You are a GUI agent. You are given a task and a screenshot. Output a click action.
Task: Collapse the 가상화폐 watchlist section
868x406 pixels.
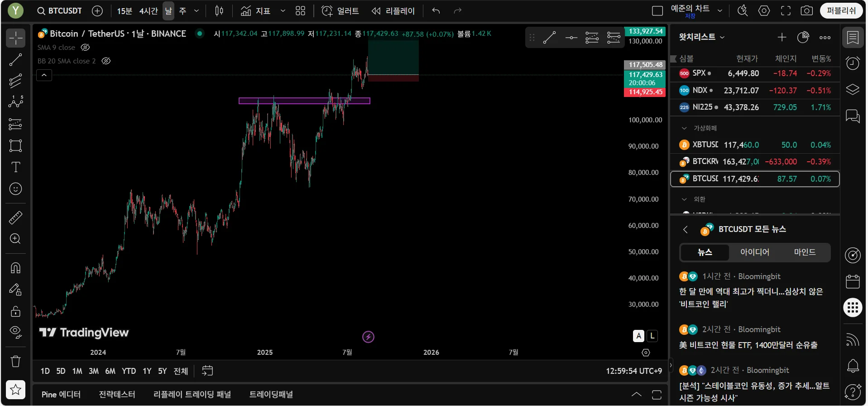point(684,128)
